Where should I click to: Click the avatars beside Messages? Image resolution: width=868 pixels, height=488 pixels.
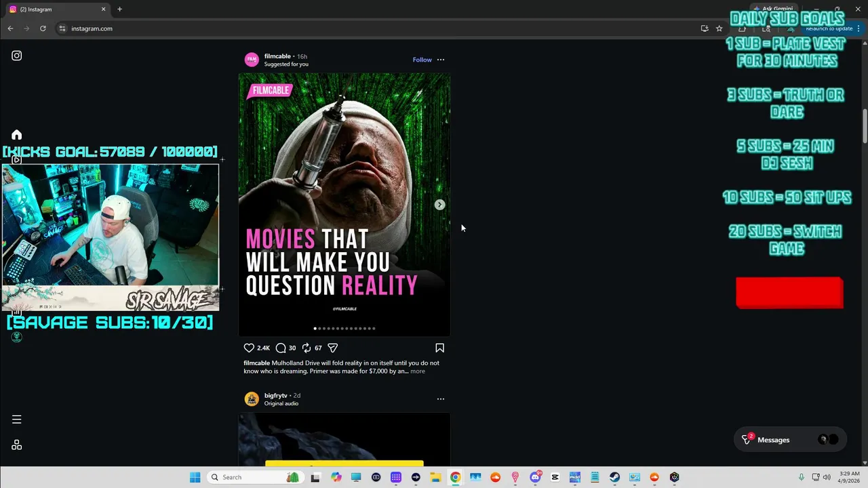tap(829, 440)
